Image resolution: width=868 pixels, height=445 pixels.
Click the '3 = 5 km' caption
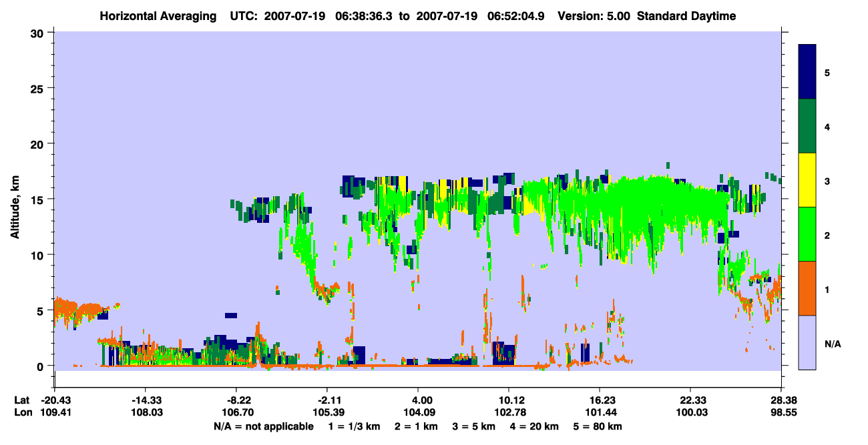[473, 426]
